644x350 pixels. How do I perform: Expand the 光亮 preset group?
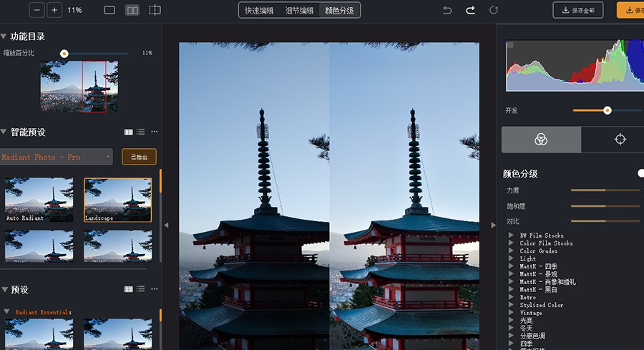511,321
